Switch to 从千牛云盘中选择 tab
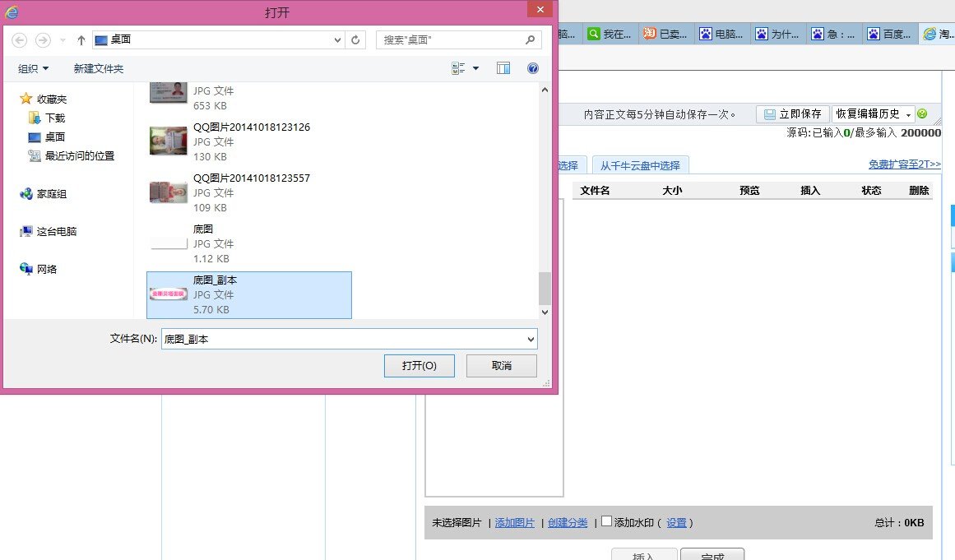This screenshot has height=560, width=955. 640,165
